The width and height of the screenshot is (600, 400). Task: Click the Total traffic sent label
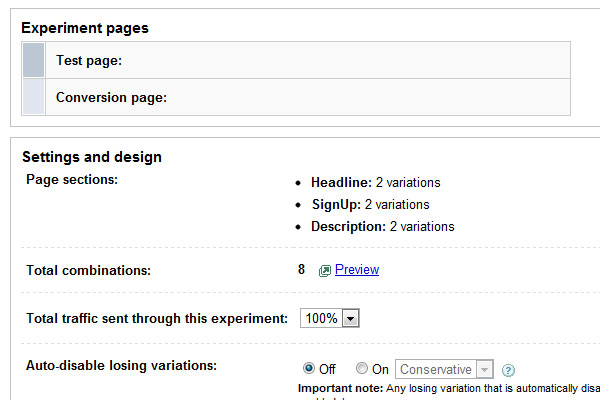click(156, 318)
